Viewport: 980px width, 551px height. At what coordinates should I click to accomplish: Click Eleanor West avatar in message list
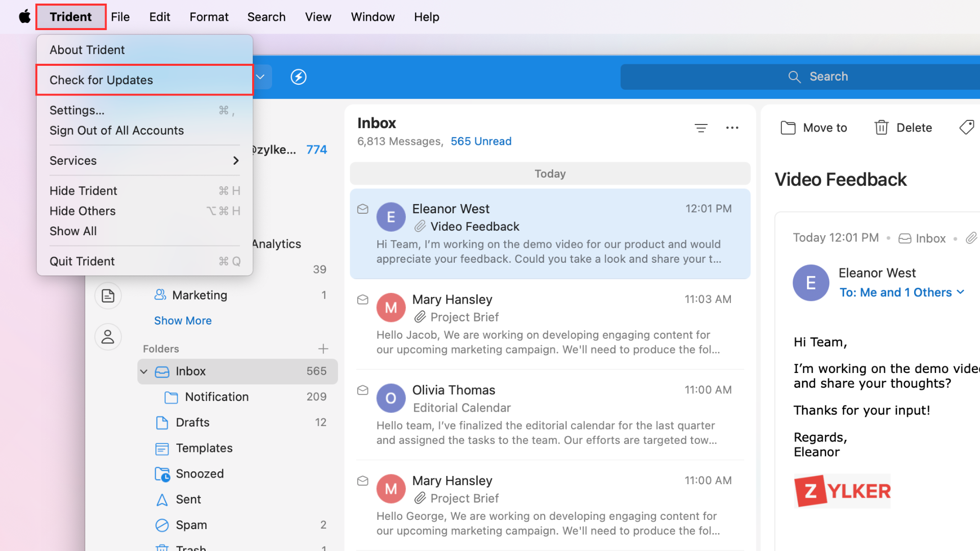[391, 217]
